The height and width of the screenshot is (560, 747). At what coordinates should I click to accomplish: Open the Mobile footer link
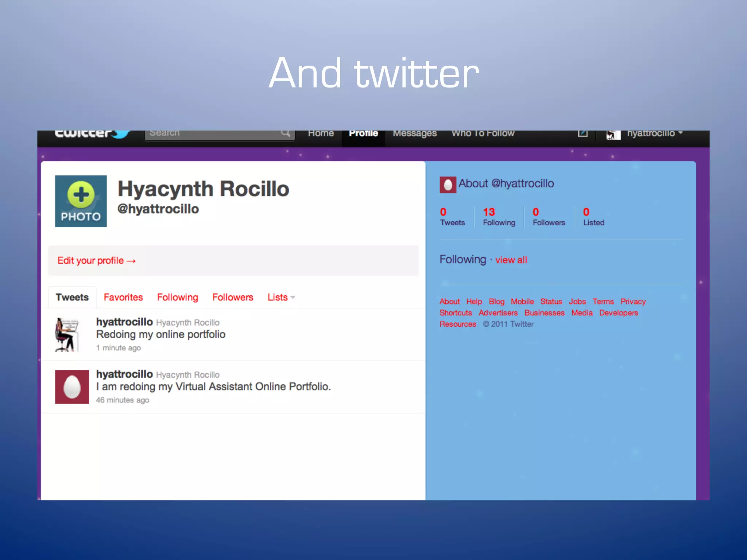coord(522,302)
